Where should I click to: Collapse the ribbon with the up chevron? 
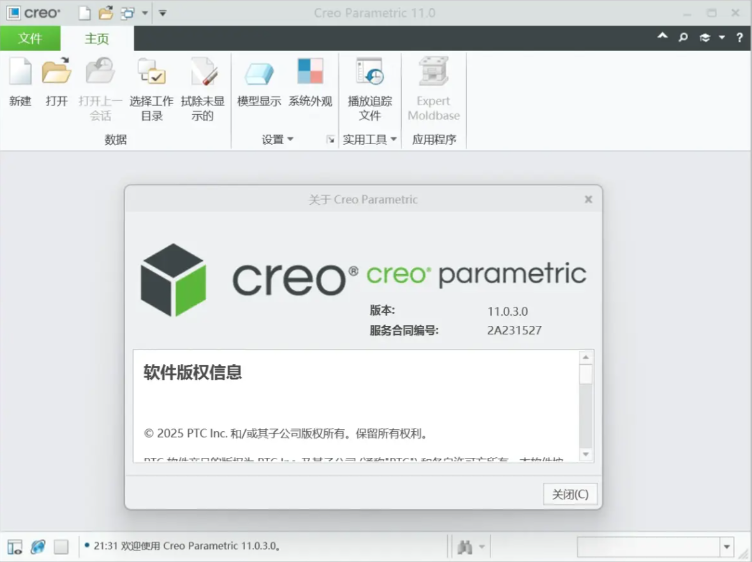point(662,36)
